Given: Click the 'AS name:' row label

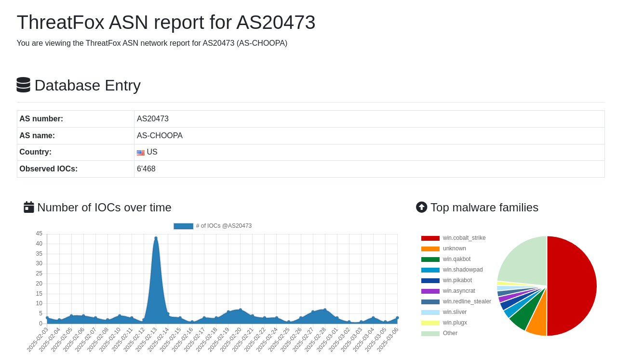Looking at the screenshot, I should coord(37,136).
